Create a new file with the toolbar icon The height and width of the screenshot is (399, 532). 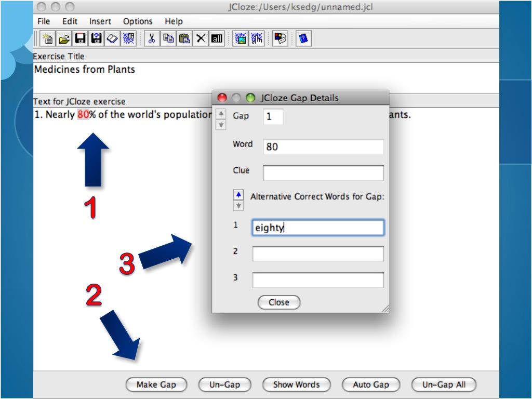pyautogui.click(x=48, y=38)
